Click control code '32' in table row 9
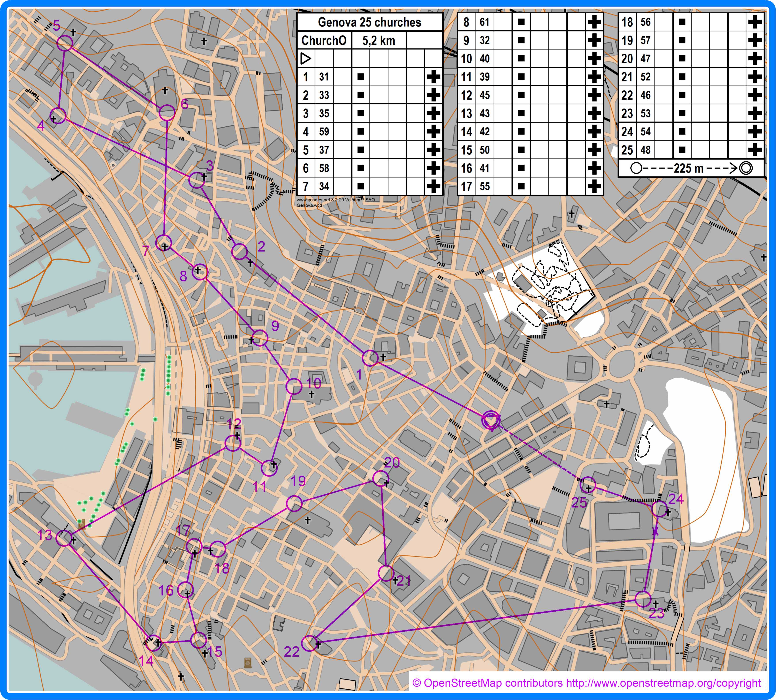This screenshot has height=700, width=776. point(485,40)
